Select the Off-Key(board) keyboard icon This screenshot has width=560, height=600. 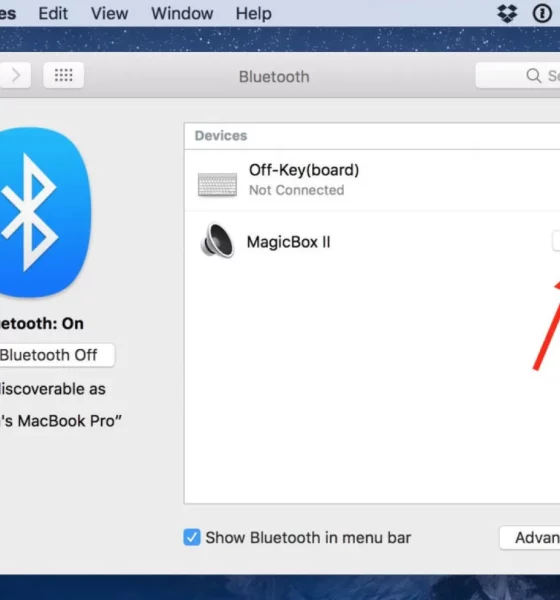[217, 184]
